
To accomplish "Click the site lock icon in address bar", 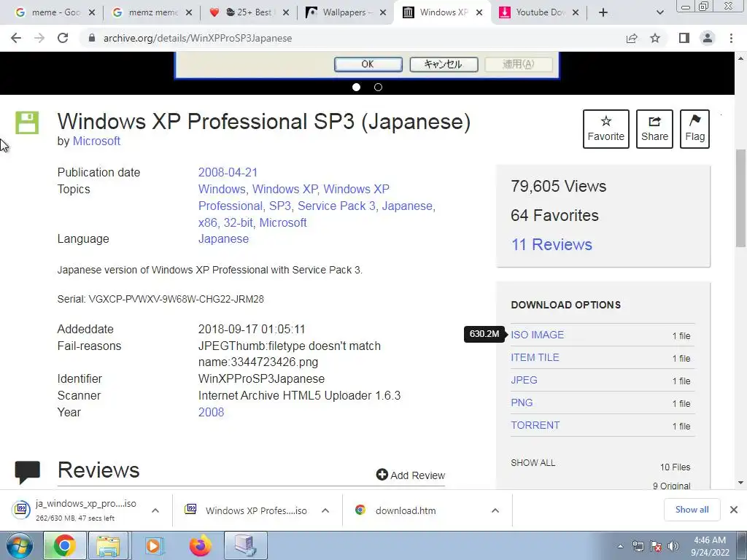I will [92, 38].
